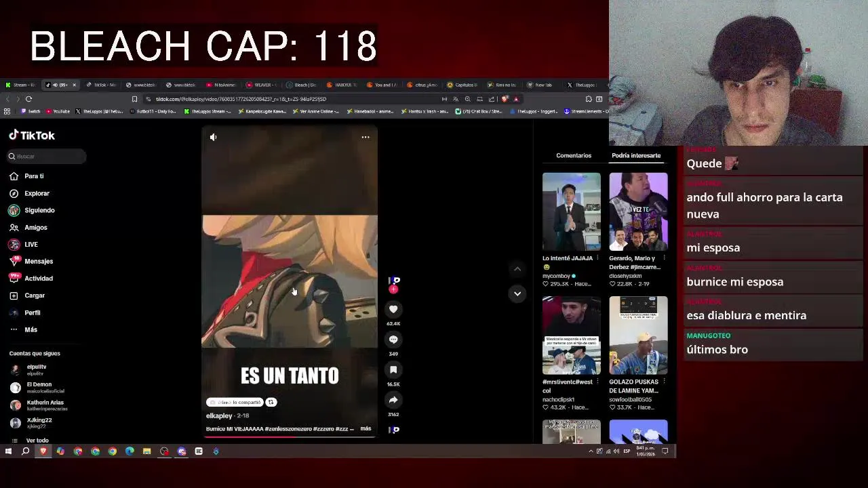Close the active TikTok browser tab
Image resolution: width=868 pixels, height=488 pixels.
click(x=74, y=85)
